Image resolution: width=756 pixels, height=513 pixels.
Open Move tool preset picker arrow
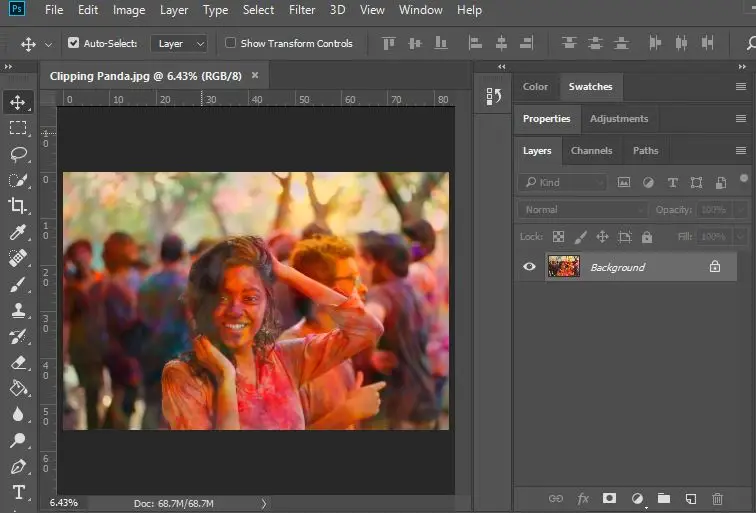point(48,44)
